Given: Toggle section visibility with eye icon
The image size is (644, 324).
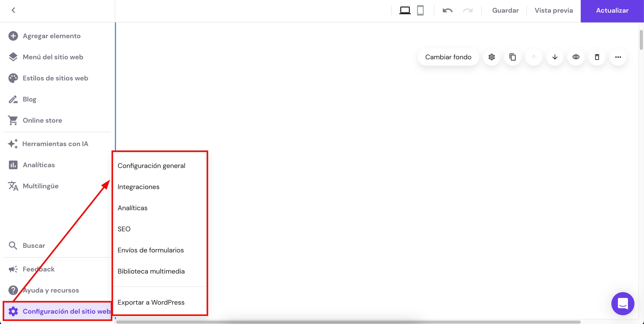Looking at the screenshot, I should pyautogui.click(x=576, y=57).
